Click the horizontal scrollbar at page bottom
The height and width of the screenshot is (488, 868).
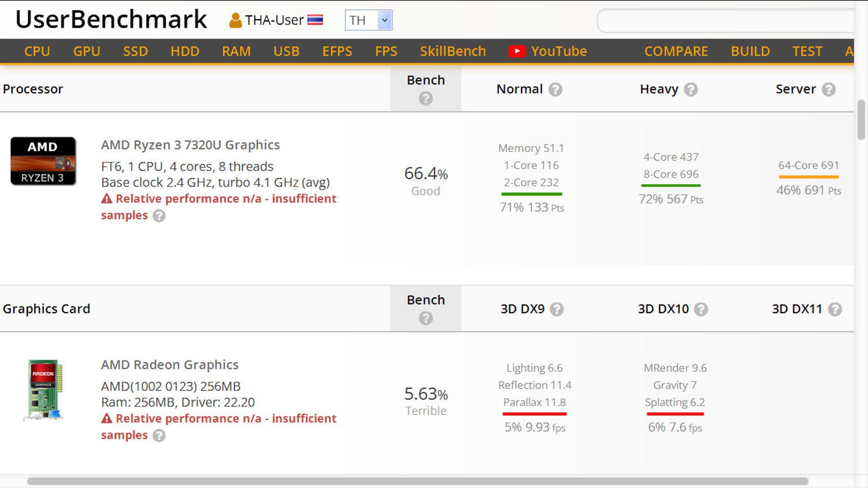(x=417, y=481)
